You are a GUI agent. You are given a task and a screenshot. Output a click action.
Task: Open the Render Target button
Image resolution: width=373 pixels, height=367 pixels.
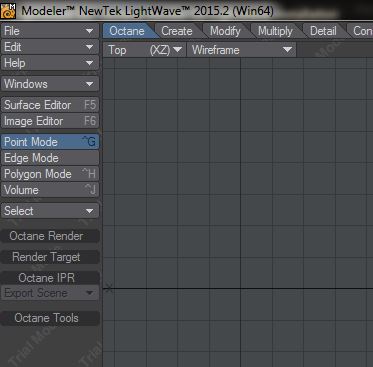point(50,257)
